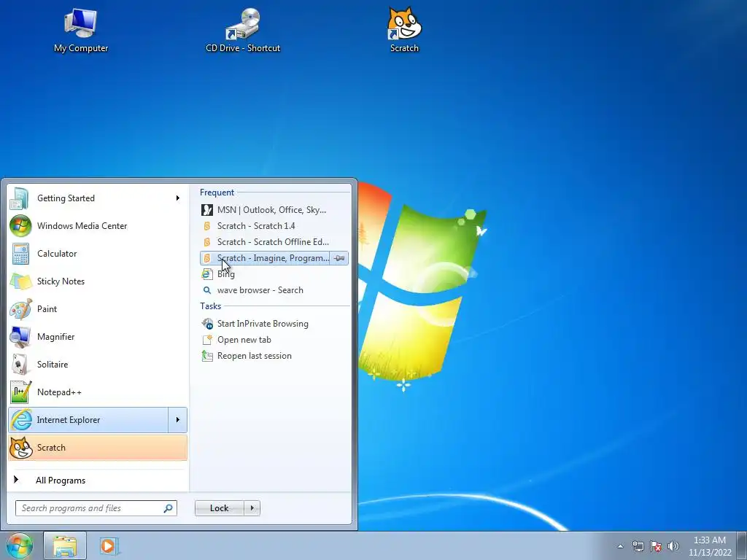
Task: Open Scratch - Scratch 1.4 frequent link
Action: 274,226
